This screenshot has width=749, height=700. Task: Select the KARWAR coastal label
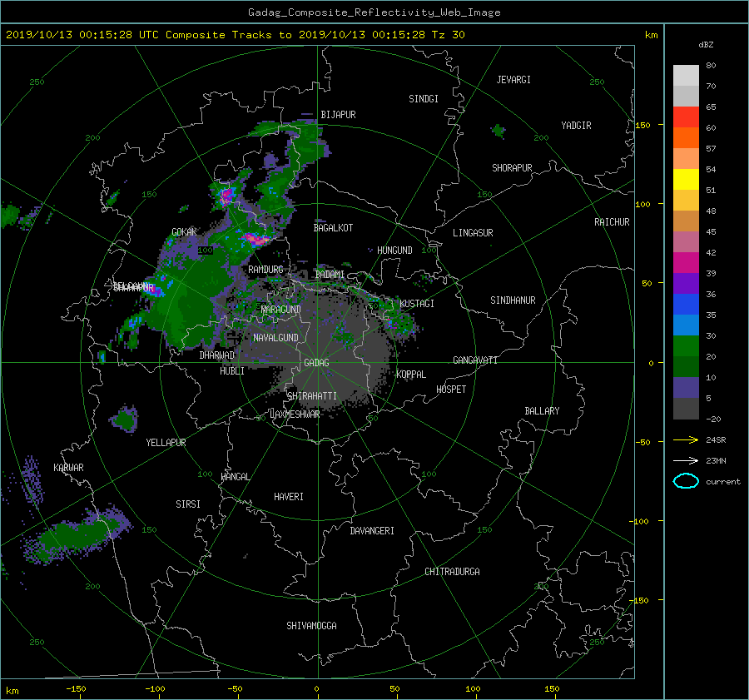(x=68, y=468)
